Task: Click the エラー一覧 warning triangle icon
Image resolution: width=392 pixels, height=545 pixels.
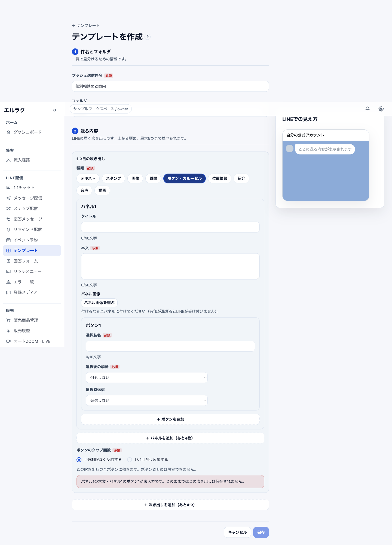Action: 8,282
